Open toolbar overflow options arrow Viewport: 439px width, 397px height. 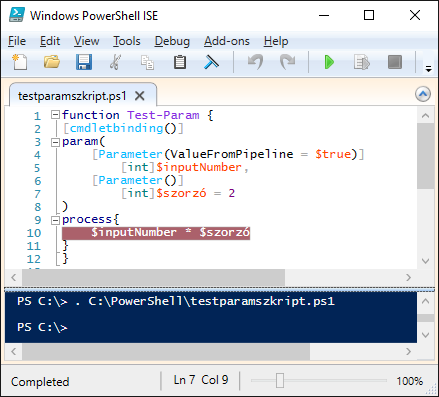click(429, 69)
